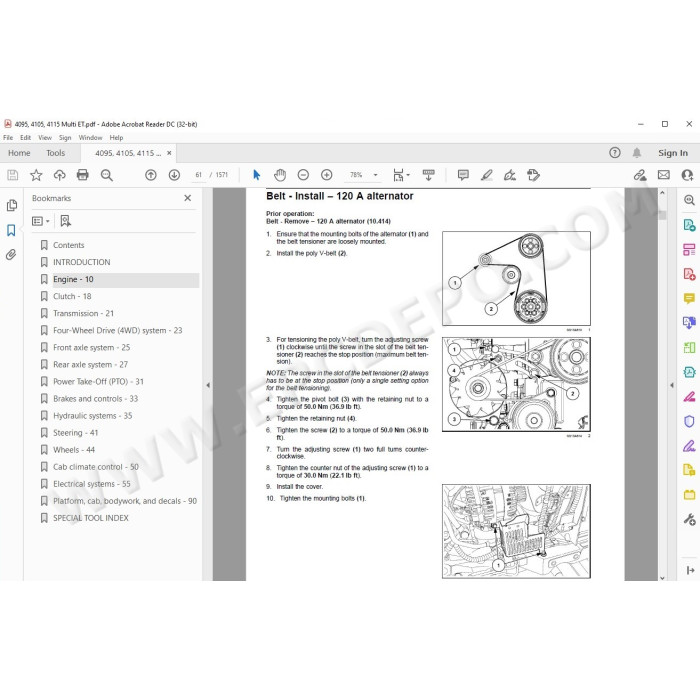Screen dimensions: 700x700
Task: Open the Window menu
Action: click(x=91, y=138)
